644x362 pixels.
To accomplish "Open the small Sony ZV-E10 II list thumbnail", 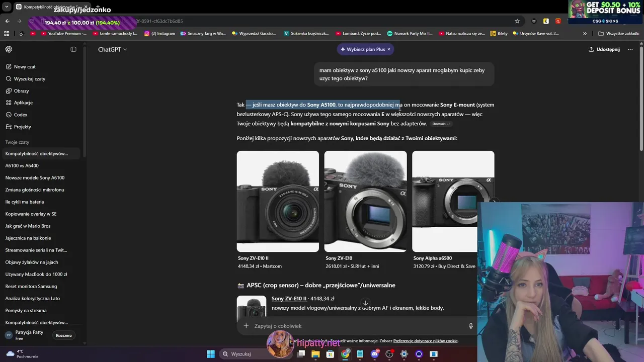I will [x=251, y=309].
